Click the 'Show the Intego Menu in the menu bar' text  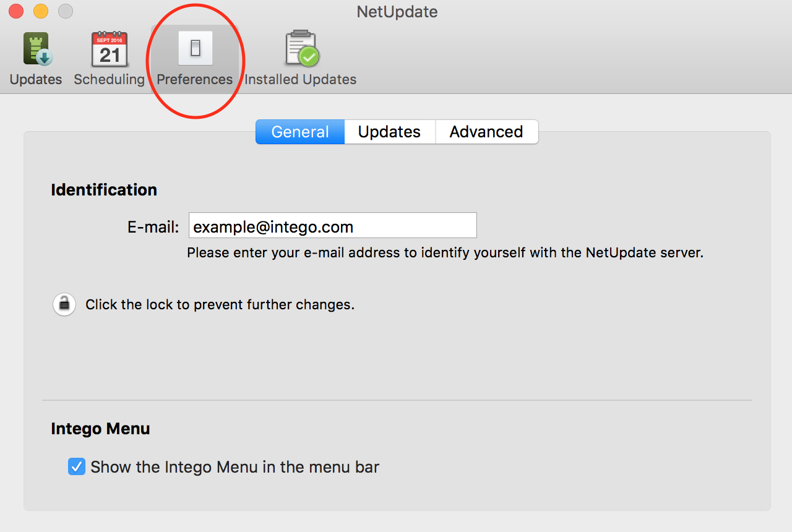[235, 467]
